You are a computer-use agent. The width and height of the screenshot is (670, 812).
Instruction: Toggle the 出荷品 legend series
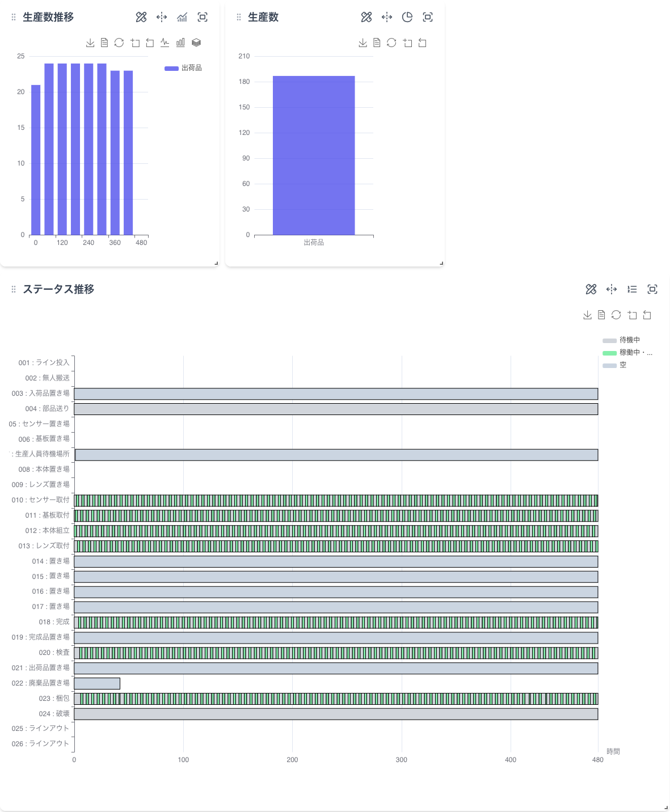(183, 68)
